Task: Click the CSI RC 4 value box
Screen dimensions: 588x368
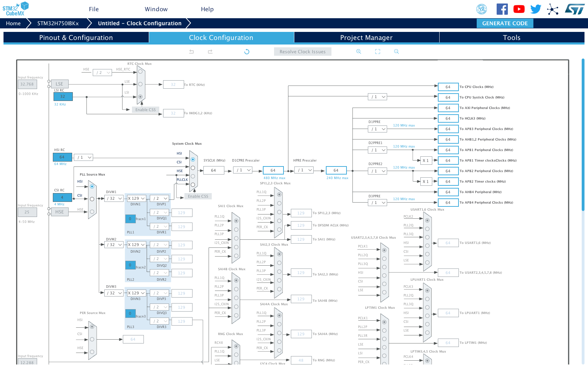Action: tap(63, 198)
